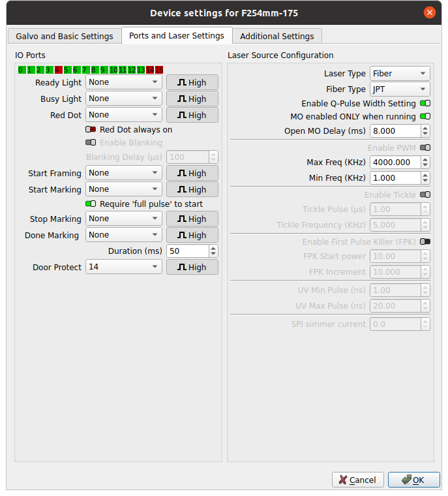
Task: Switch to Additional Settings tab
Action: (x=277, y=36)
